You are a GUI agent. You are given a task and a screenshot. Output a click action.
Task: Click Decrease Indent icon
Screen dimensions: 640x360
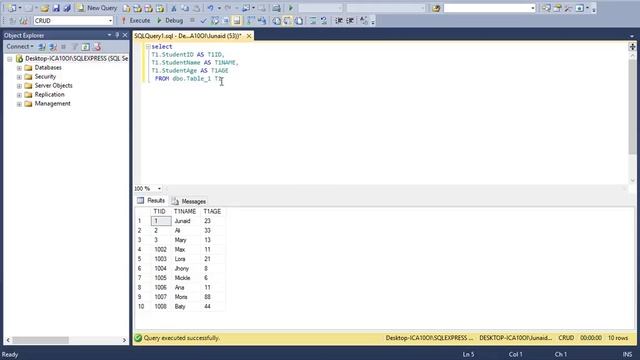click(x=339, y=20)
